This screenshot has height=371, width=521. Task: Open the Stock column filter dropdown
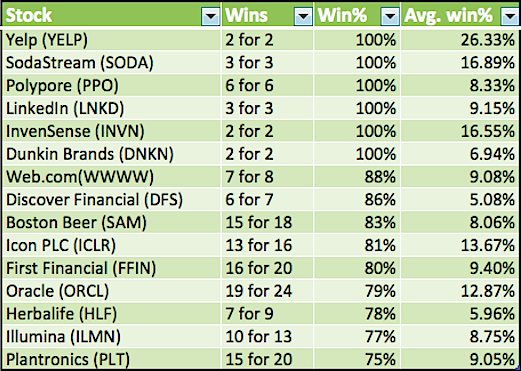click(x=210, y=15)
